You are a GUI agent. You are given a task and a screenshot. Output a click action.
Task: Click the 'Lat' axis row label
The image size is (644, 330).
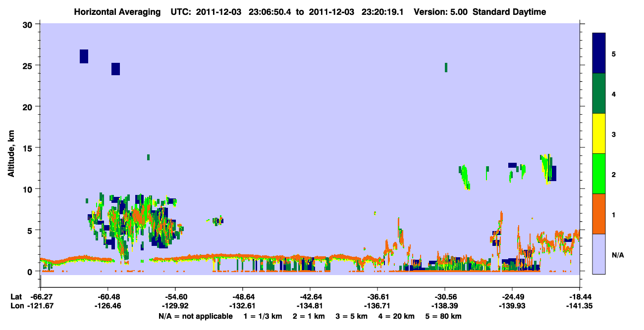tap(15, 296)
